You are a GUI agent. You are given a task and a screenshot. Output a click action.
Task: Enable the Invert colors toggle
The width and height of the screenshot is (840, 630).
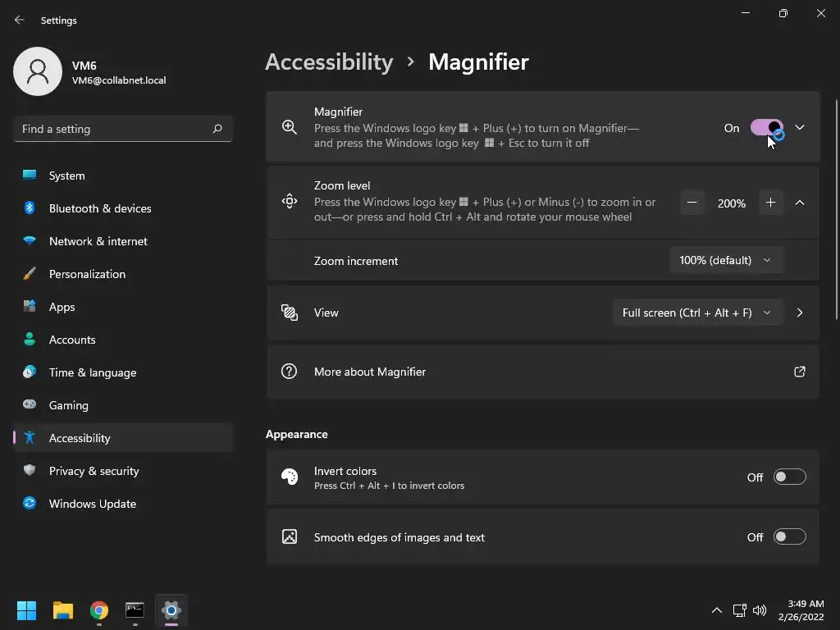(789, 477)
